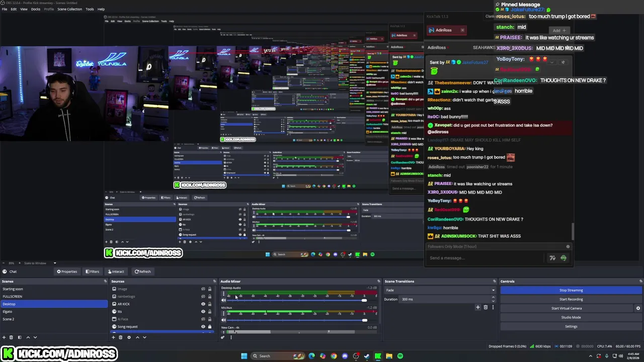Viewport: 644px width, 362px height.
Task: Open Audio Mixer menu dots beside gears
Action: click(231, 337)
